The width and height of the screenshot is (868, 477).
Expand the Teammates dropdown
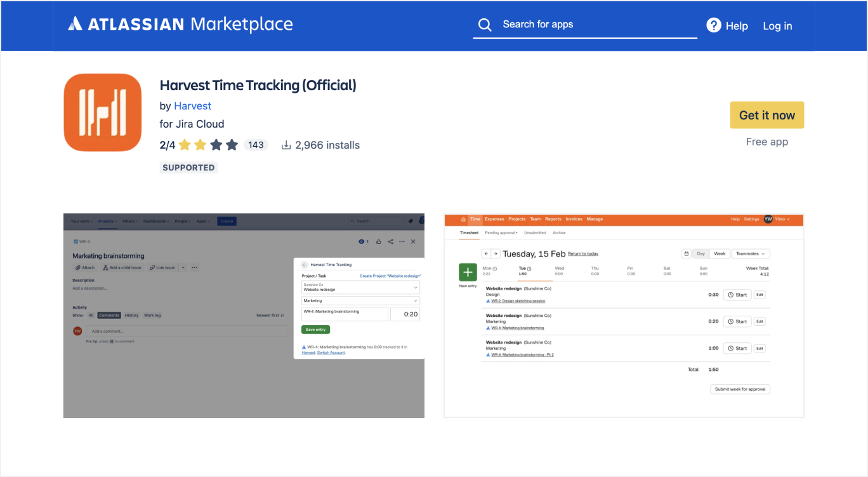751,253
